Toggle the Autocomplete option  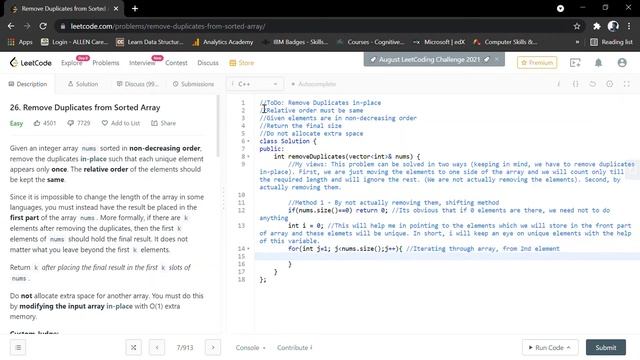313,84
